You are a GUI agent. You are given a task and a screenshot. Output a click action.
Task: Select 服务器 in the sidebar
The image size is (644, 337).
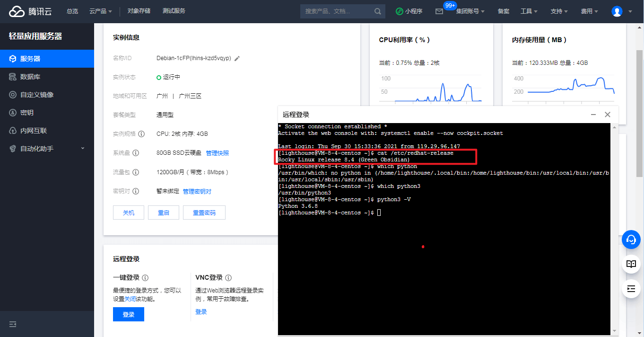[x=47, y=59]
